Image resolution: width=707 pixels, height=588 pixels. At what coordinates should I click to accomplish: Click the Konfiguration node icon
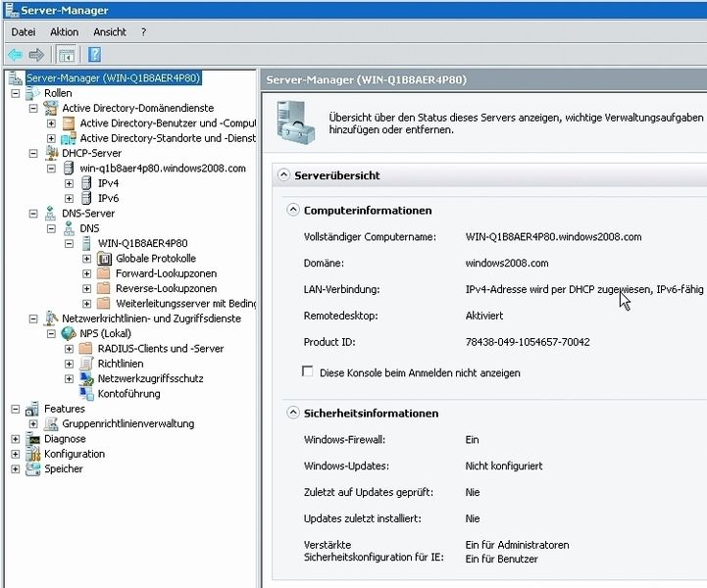(33, 454)
